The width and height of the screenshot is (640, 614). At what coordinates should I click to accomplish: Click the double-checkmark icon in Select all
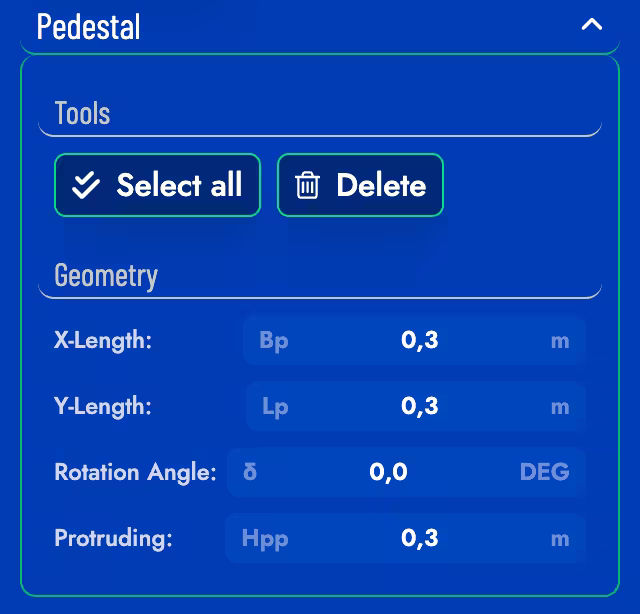(87, 185)
